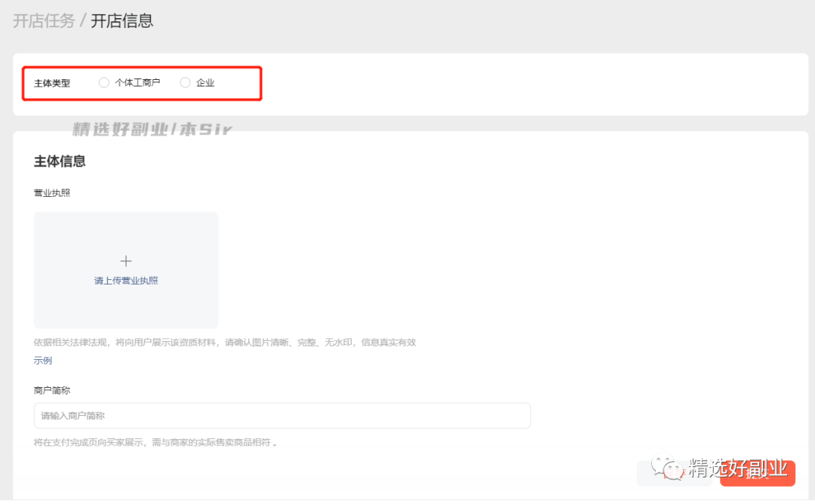This screenshot has height=504, width=815.
Task: Click the gray 保存 save button
Action: coord(674,473)
